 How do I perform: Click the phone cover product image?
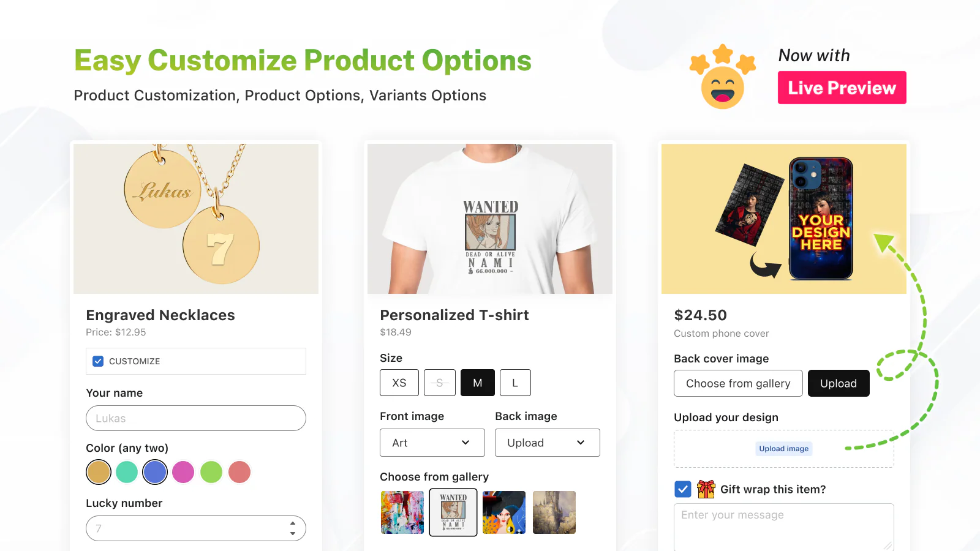tap(784, 219)
